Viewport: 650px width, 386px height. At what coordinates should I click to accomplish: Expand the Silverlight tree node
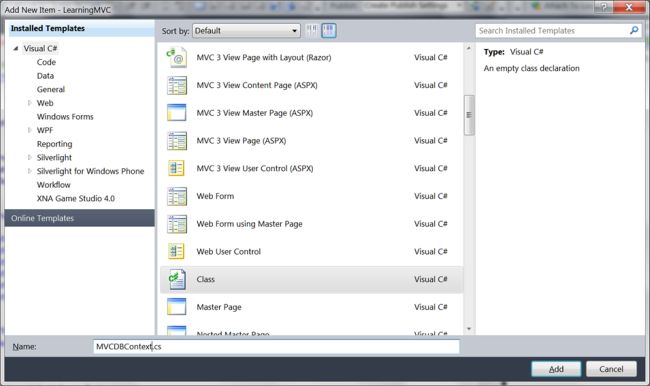click(29, 158)
